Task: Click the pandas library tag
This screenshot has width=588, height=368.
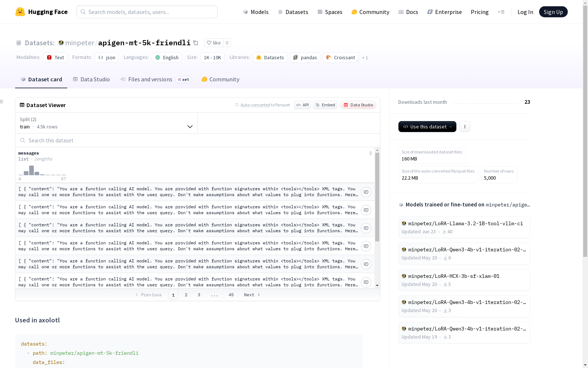Action: [x=305, y=57]
